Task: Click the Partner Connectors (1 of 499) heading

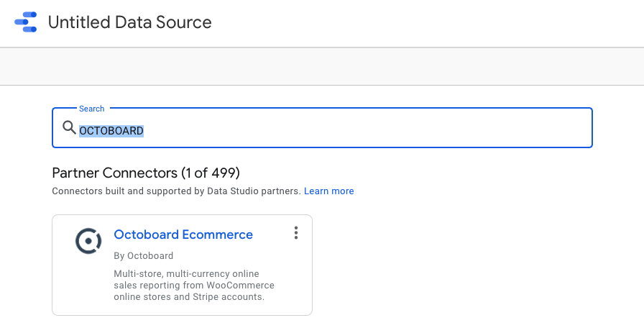Action: coord(146,173)
